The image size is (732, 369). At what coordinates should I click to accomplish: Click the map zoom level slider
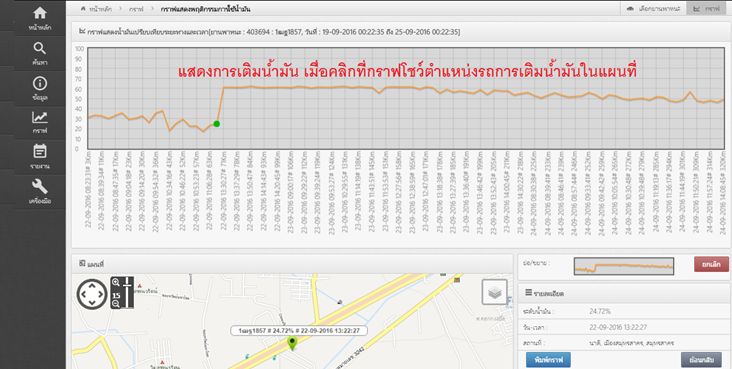point(127,292)
